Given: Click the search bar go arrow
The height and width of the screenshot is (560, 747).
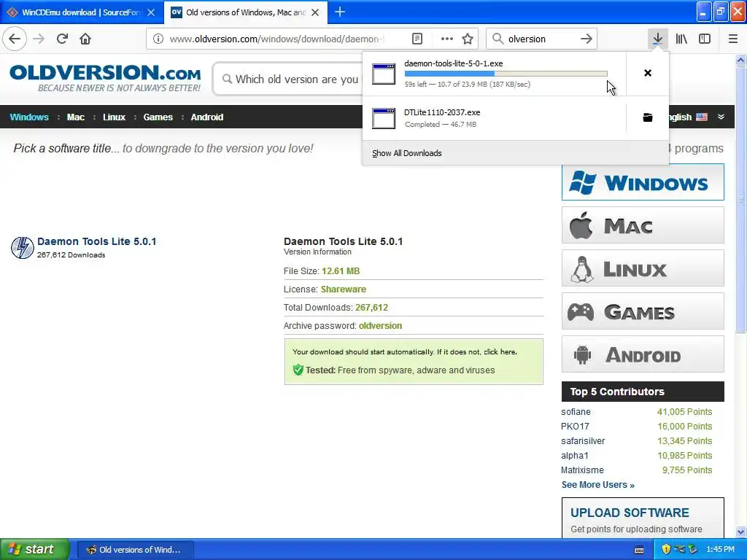Looking at the screenshot, I should tap(586, 39).
